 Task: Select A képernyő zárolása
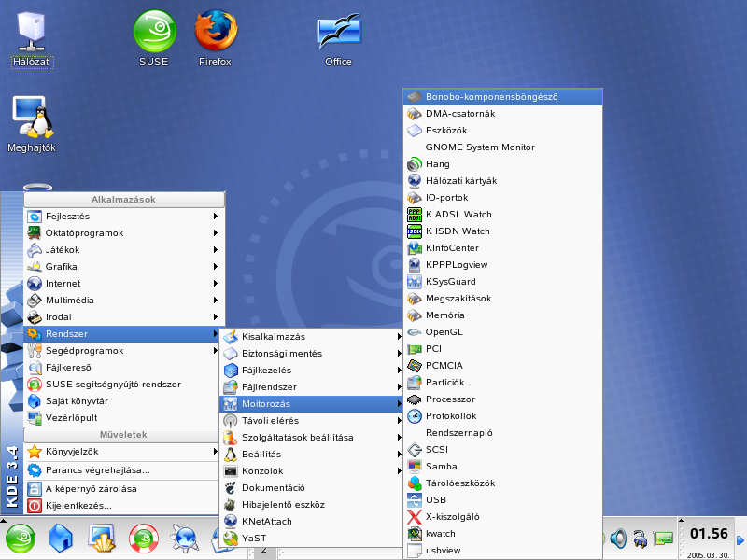pos(121,489)
